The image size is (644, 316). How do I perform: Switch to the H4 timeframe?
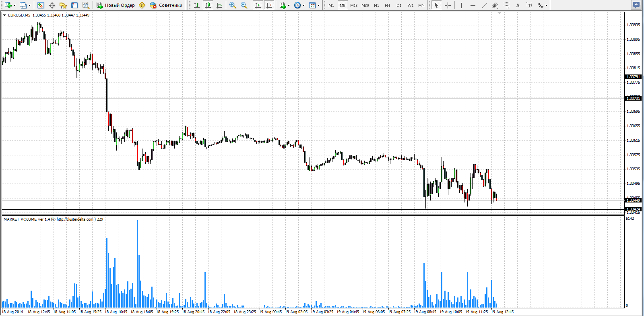388,5
